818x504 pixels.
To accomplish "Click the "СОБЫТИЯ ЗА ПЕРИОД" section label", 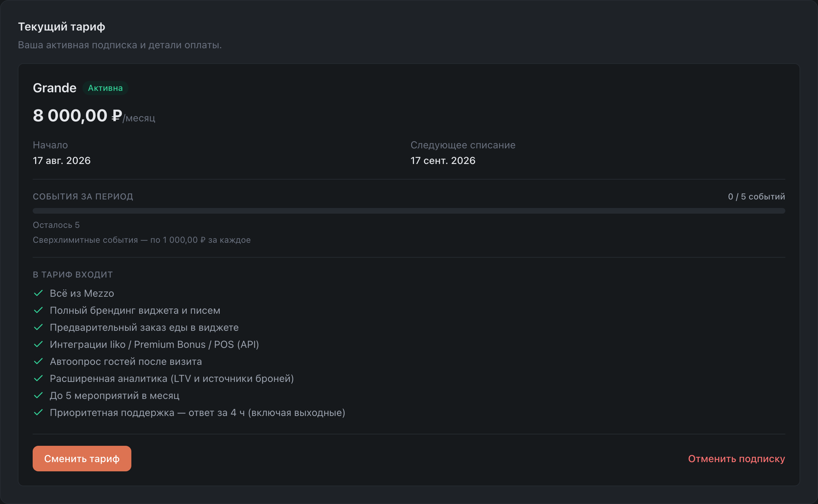I will (x=83, y=197).
